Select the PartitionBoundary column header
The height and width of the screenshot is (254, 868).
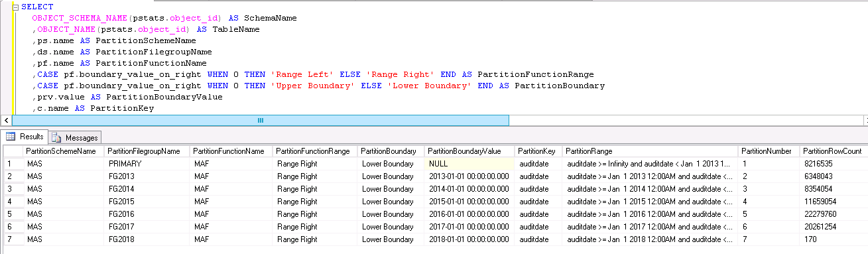(x=391, y=151)
